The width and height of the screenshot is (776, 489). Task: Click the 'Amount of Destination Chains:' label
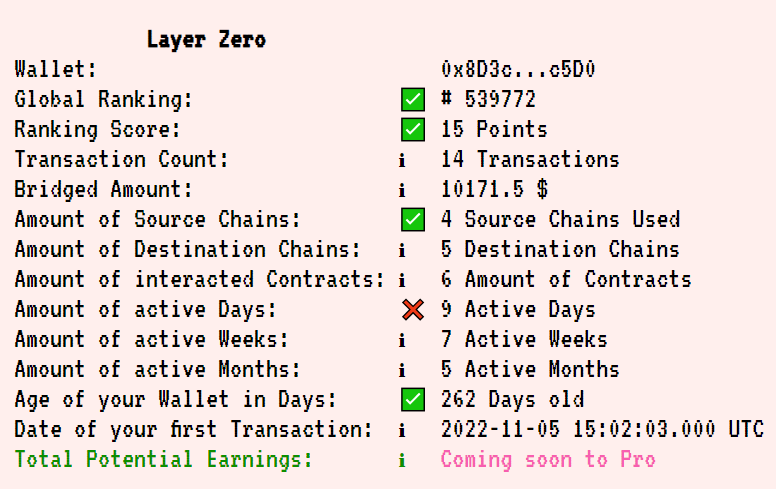point(188,250)
